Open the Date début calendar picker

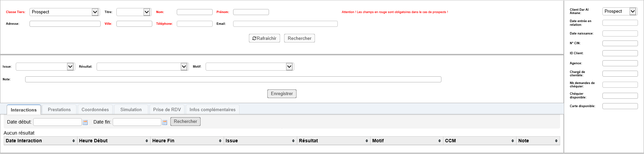[x=85, y=123]
